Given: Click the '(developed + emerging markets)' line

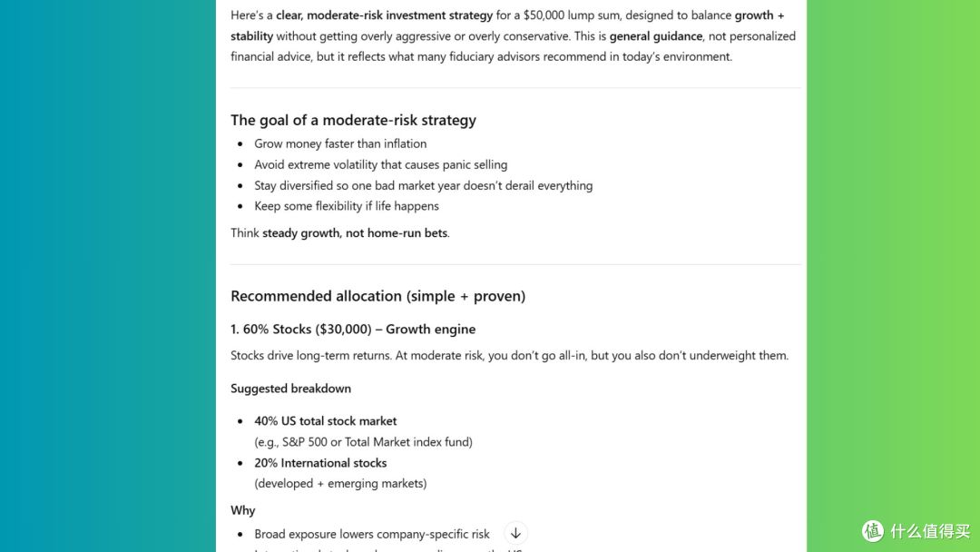Looking at the screenshot, I should pos(340,484).
